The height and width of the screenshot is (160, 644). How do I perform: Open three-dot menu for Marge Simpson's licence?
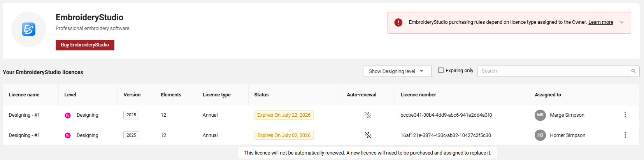(625, 115)
